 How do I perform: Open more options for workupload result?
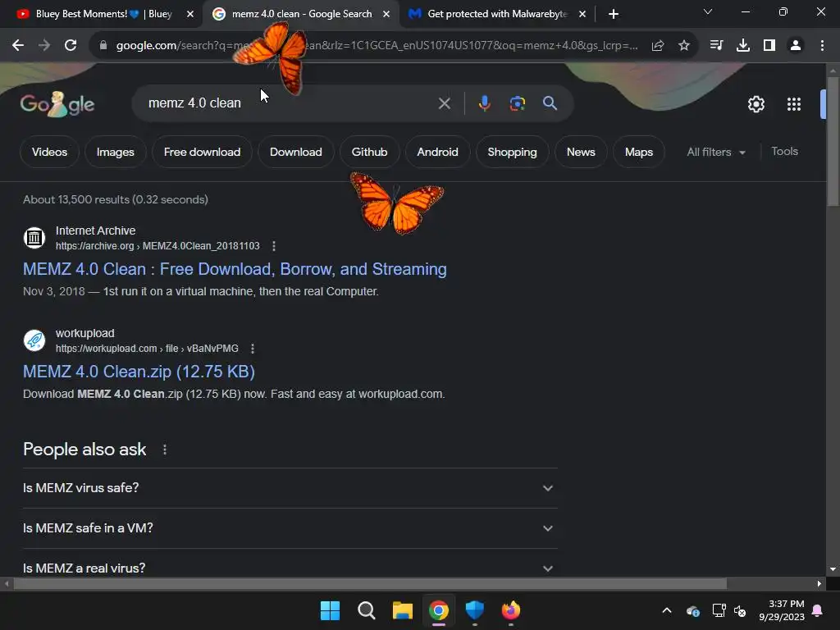coord(253,349)
